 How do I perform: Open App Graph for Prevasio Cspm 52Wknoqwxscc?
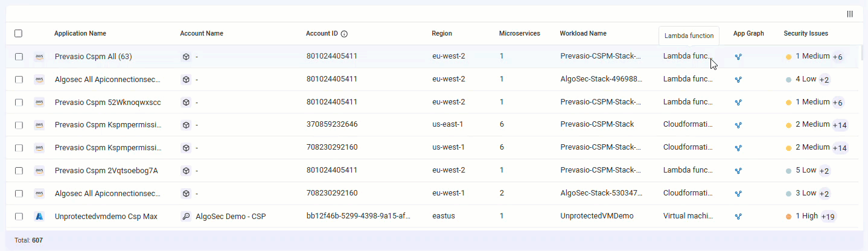[738, 103]
